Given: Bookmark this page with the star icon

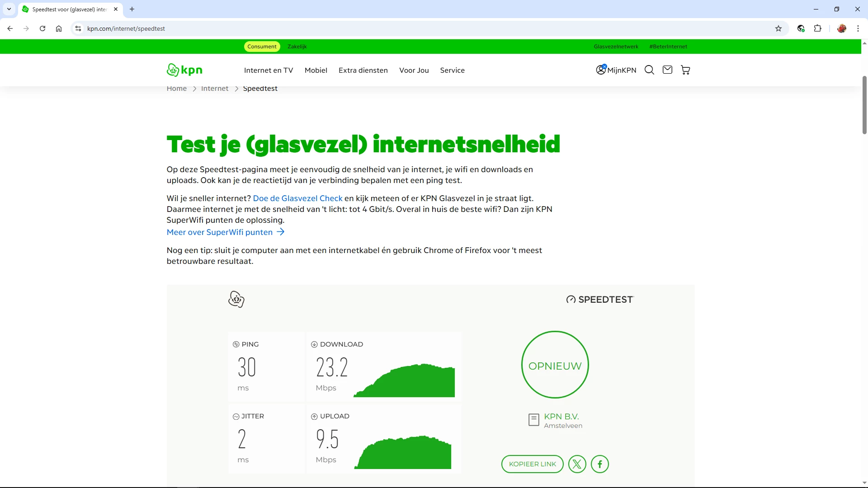Looking at the screenshot, I should [778, 28].
